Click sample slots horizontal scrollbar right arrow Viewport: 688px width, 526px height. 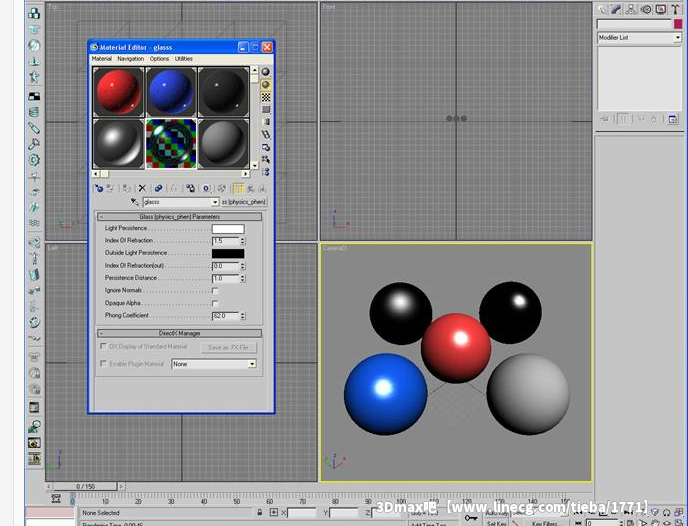click(x=246, y=174)
